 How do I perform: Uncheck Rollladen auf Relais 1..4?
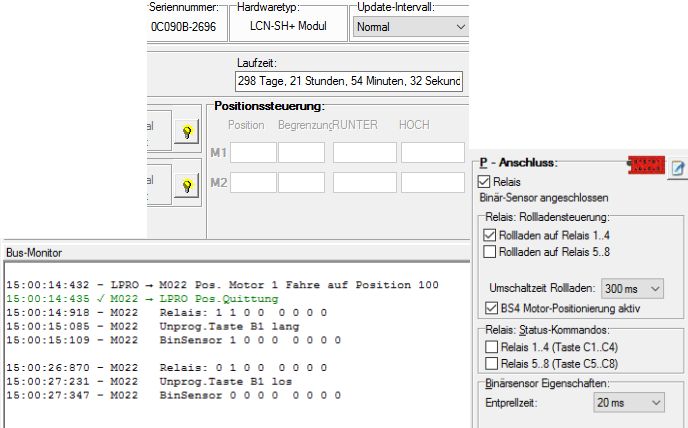click(490, 234)
